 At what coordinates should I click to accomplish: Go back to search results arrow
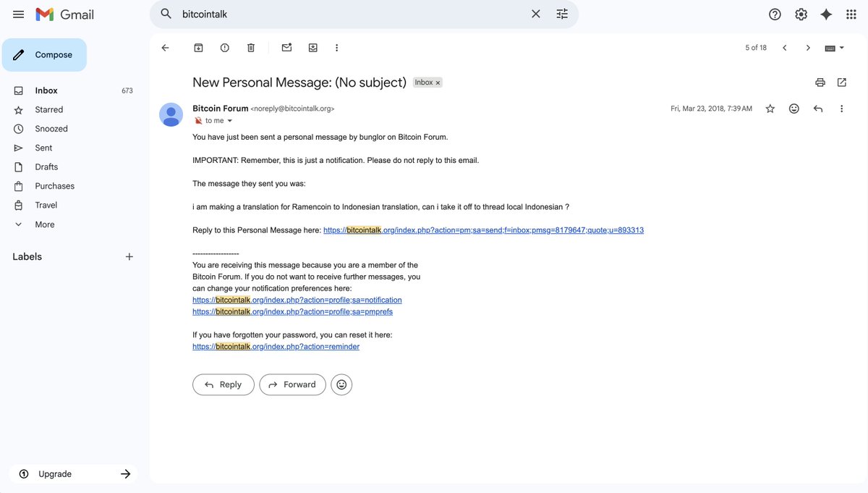(x=165, y=48)
